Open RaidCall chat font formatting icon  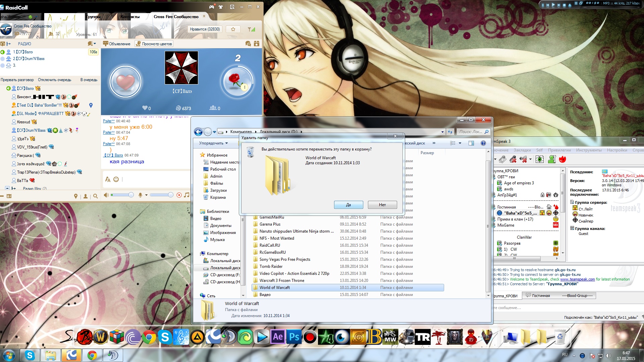click(x=108, y=179)
